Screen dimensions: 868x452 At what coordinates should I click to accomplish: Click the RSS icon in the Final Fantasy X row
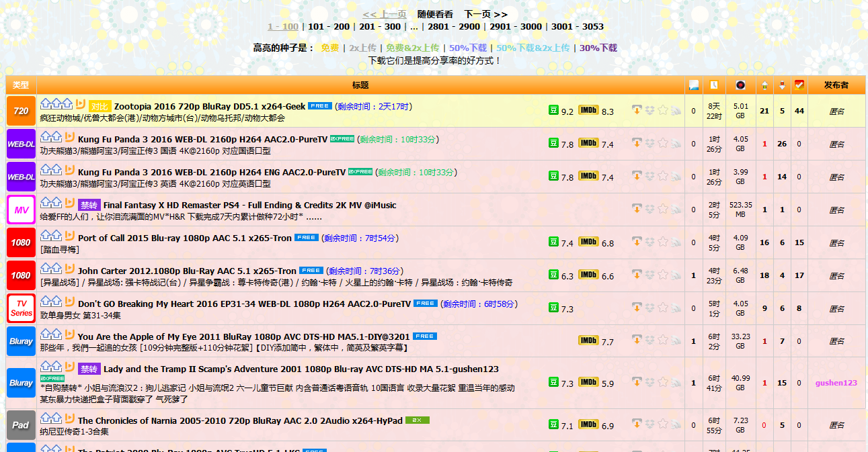pyautogui.click(x=676, y=209)
